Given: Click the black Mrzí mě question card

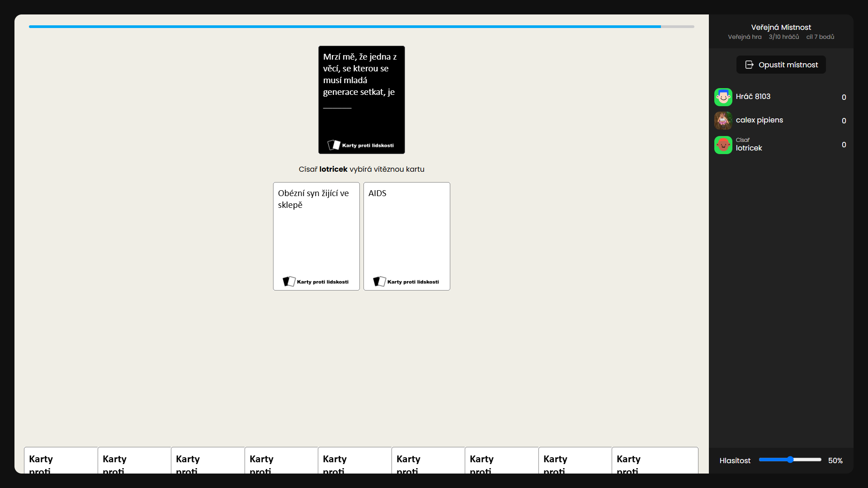Looking at the screenshot, I should (361, 99).
